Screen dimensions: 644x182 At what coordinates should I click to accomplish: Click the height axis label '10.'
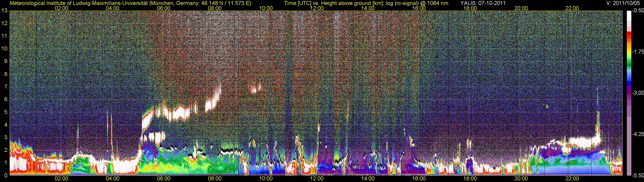click(5, 49)
